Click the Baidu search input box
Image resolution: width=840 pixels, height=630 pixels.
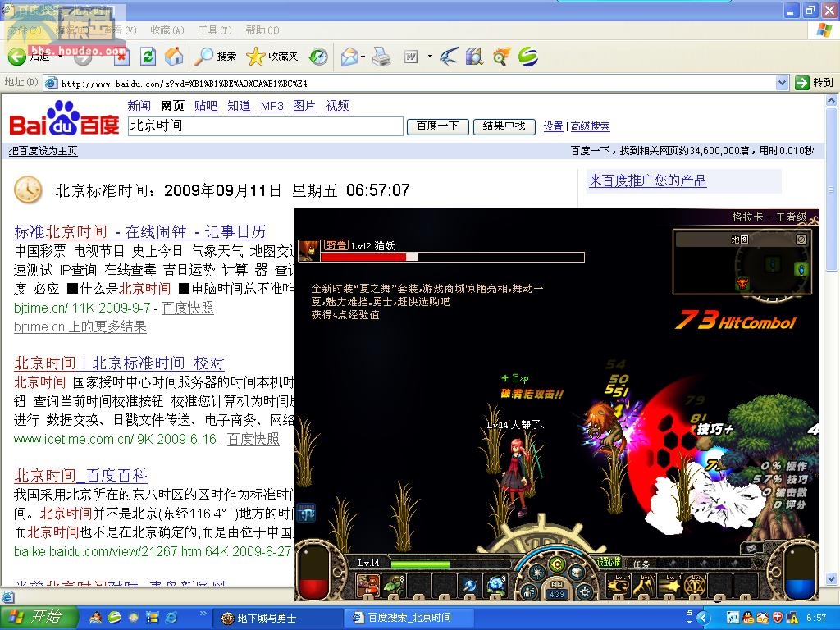tap(266, 126)
